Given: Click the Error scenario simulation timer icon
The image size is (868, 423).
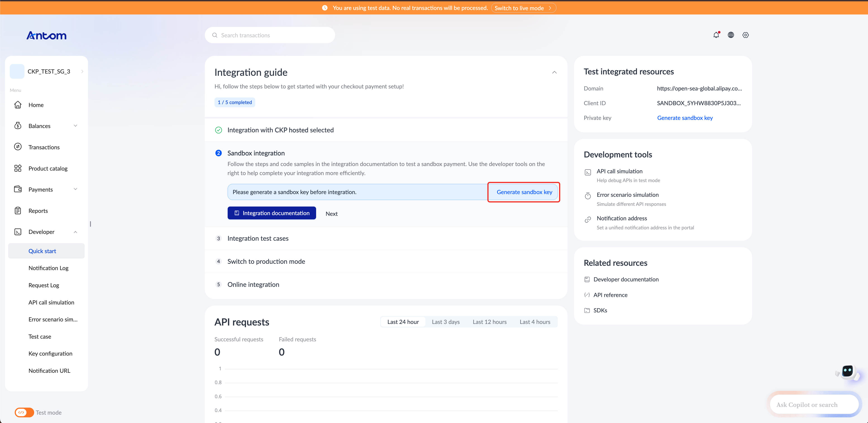Looking at the screenshot, I should click(x=588, y=196).
